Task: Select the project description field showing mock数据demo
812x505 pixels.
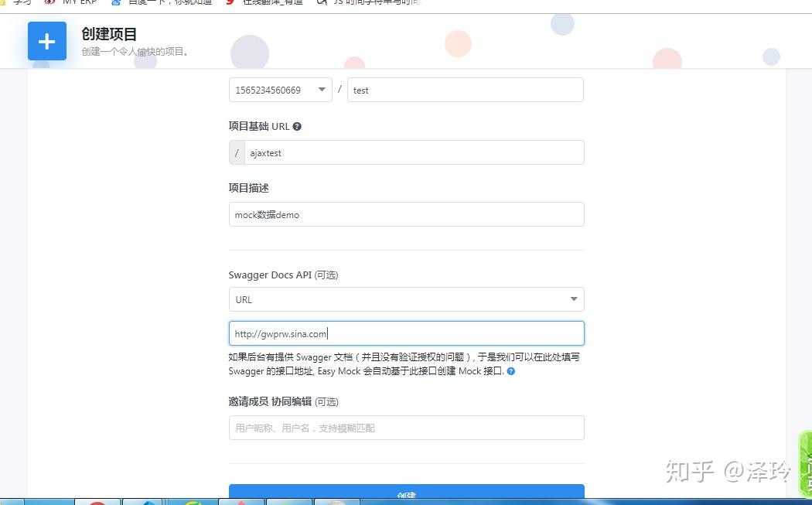Action: pyautogui.click(x=406, y=214)
